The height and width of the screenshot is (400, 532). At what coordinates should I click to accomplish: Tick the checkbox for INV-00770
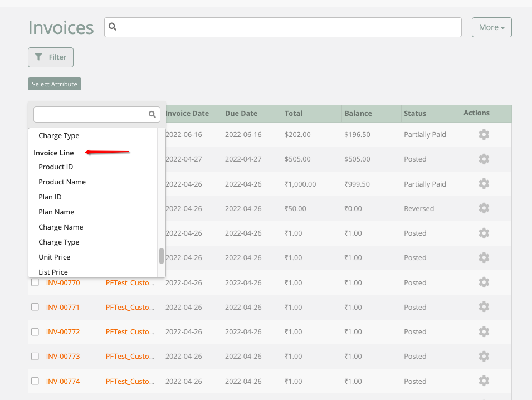tap(35, 282)
